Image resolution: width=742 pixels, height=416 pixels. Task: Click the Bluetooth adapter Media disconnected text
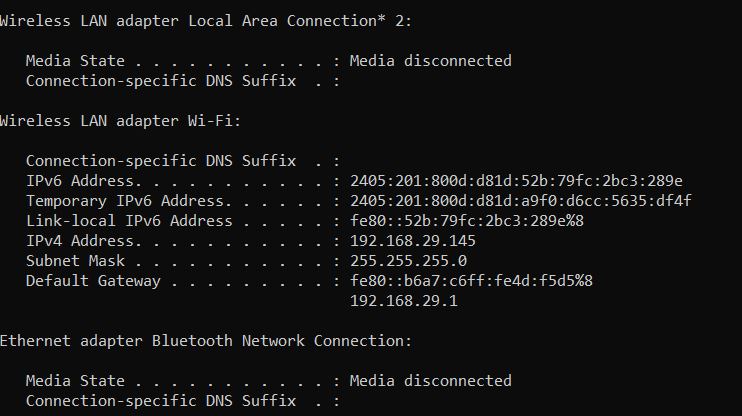[x=431, y=381]
